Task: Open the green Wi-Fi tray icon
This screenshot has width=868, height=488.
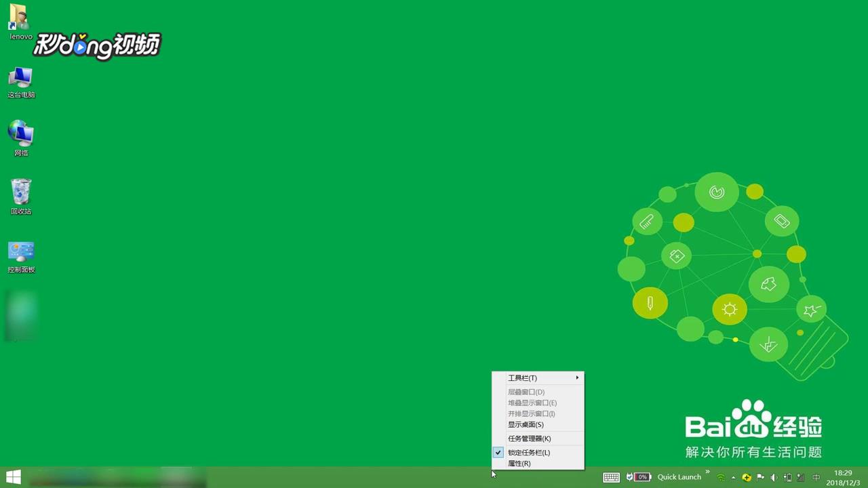Action: click(721, 478)
